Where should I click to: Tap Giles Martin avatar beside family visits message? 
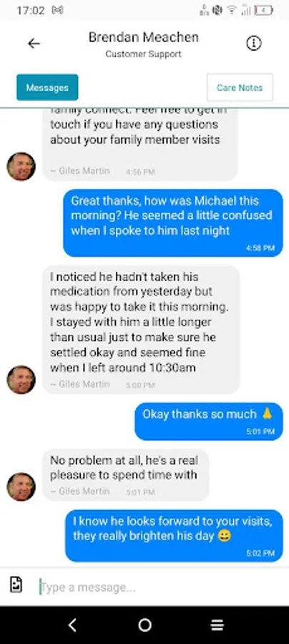click(21, 166)
